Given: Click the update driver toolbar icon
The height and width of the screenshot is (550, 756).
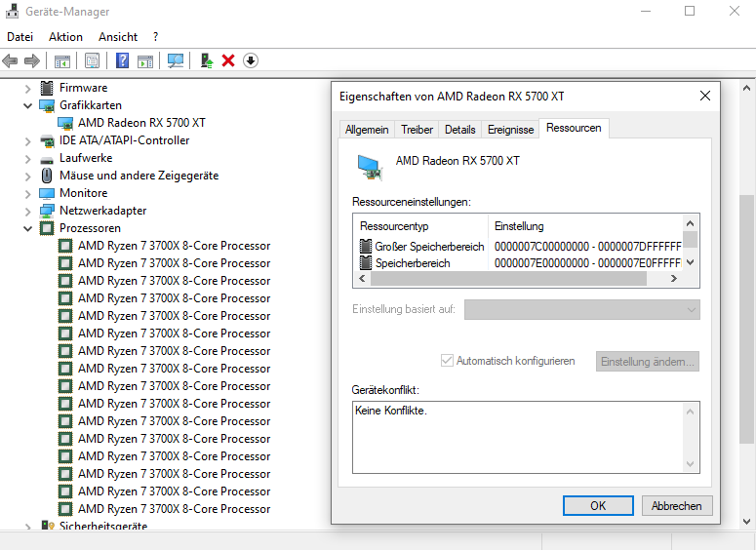Looking at the screenshot, I should (207, 60).
